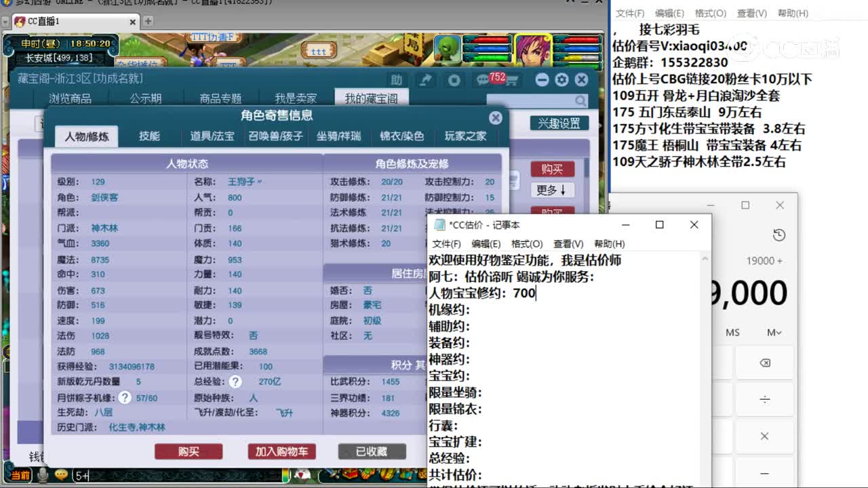Expand the 更多 dropdown with down arrow
This screenshot has width=868, height=488.
pyautogui.click(x=552, y=190)
